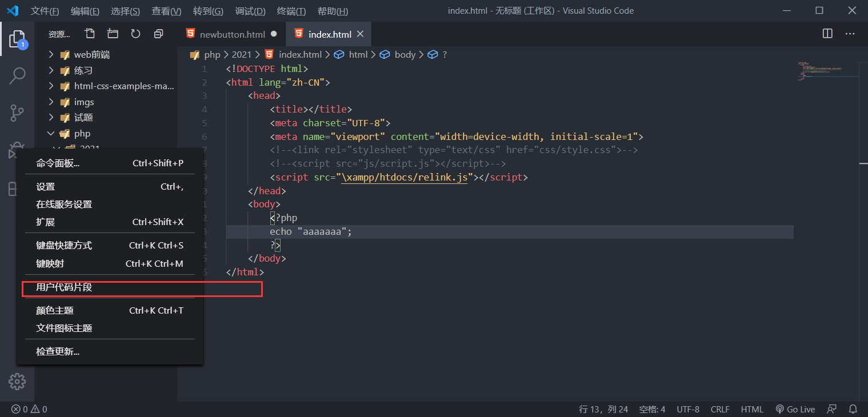Open the Search view icon

[x=17, y=76]
